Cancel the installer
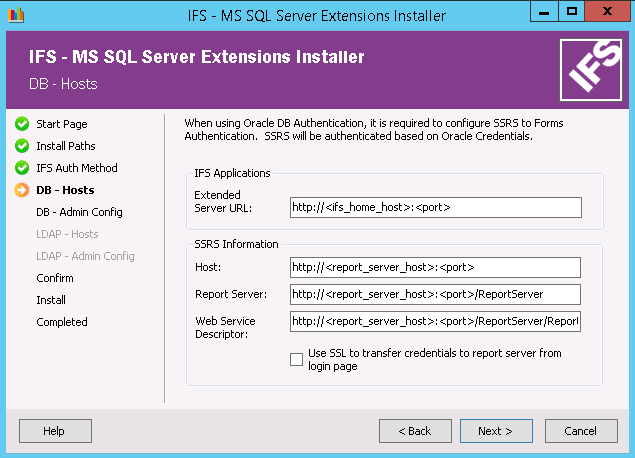Image resolution: width=635 pixels, height=458 pixels. 580,431
